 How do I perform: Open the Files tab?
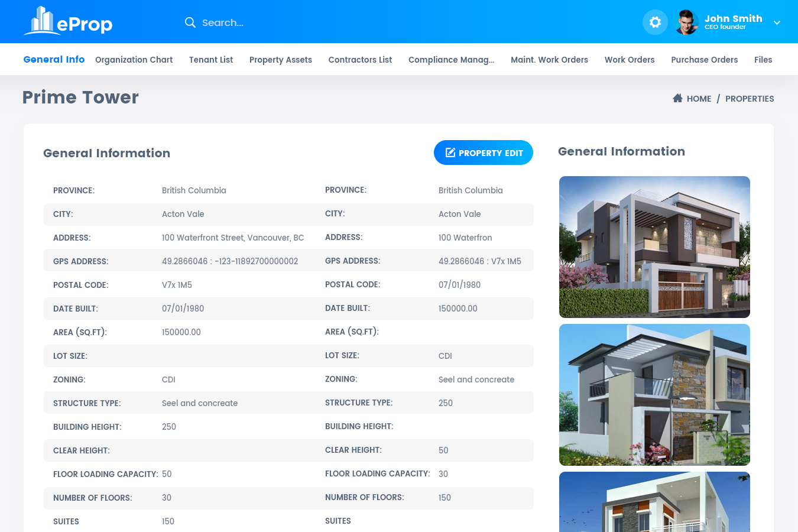763,60
